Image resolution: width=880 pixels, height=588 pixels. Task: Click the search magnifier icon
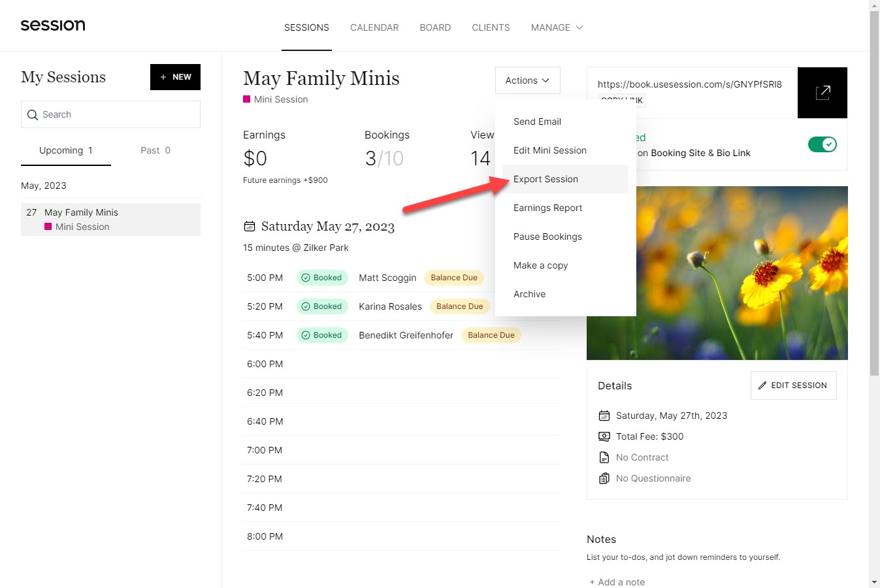coord(33,115)
